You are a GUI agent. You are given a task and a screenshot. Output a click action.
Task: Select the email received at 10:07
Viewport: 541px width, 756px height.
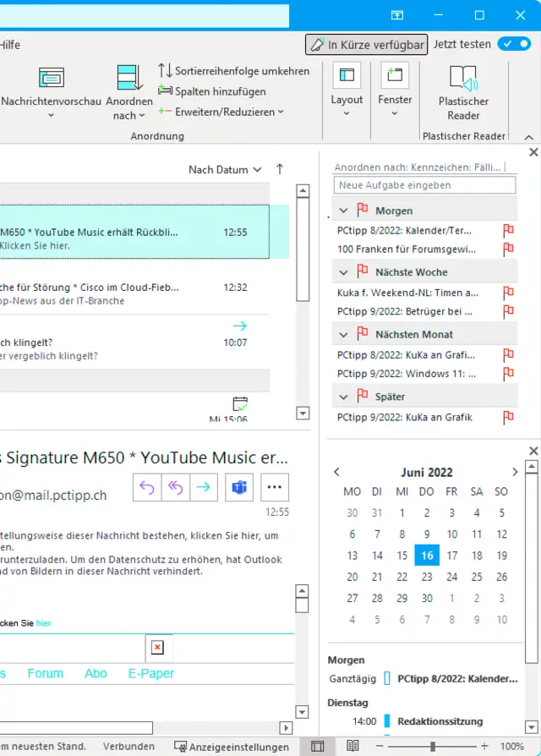pos(134,342)
